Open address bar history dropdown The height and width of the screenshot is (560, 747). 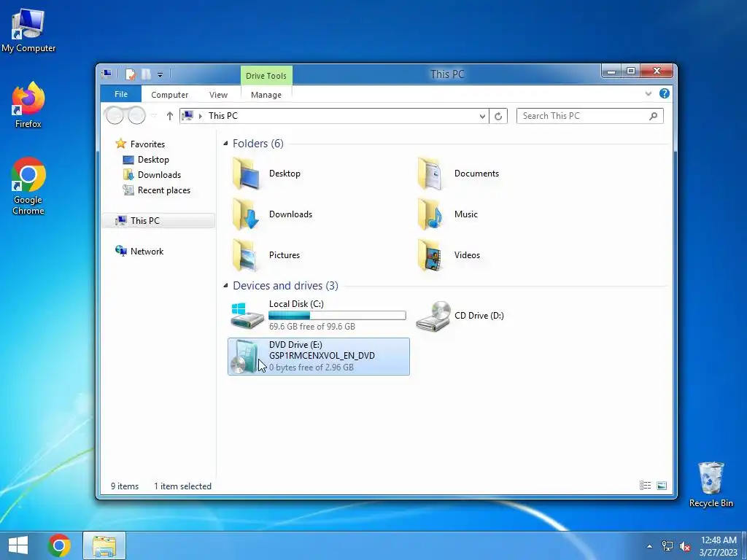click(x=482, y=116)
